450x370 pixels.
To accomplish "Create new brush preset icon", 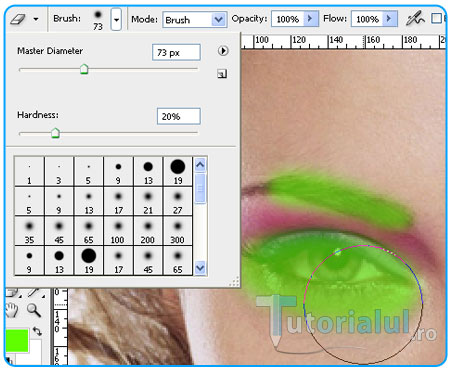I will tap(222, 74).
